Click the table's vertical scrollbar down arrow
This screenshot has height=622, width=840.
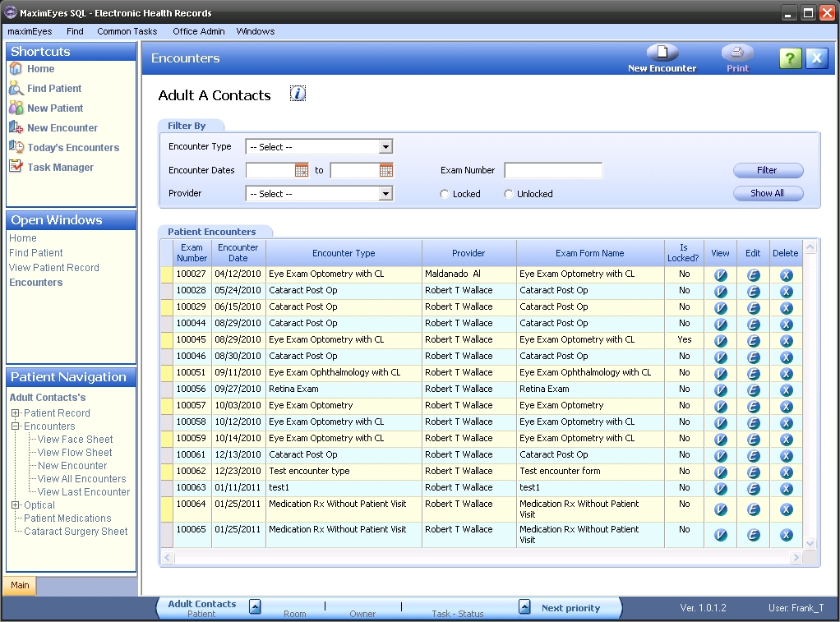click(x=810, y=543)
